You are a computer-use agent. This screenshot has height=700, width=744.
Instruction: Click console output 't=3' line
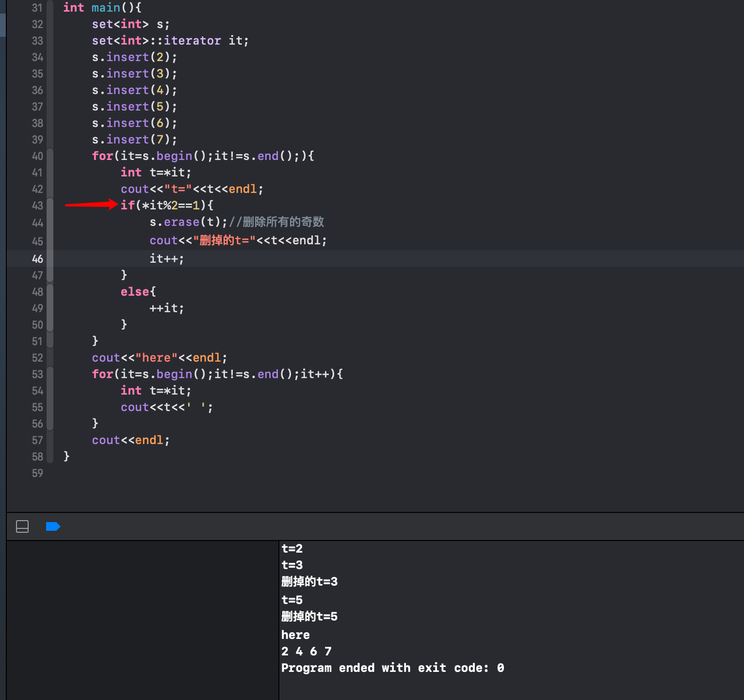(x=292, y=565)
